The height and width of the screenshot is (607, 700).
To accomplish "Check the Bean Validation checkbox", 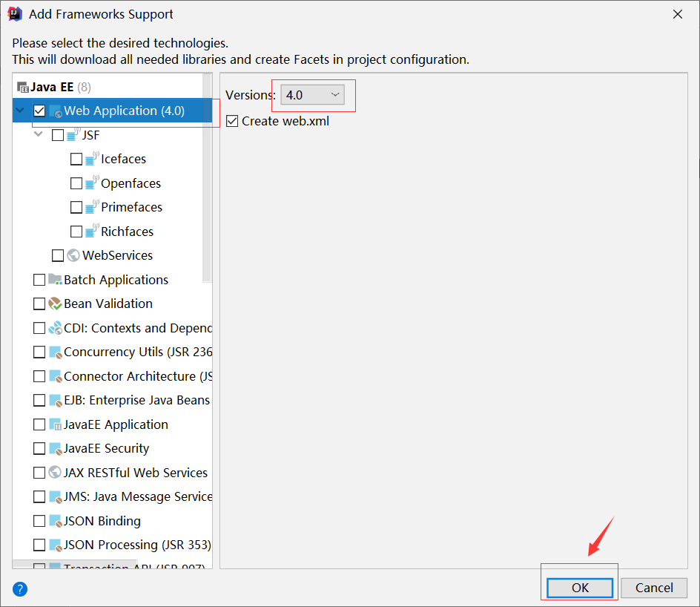I will click(39, 303).
